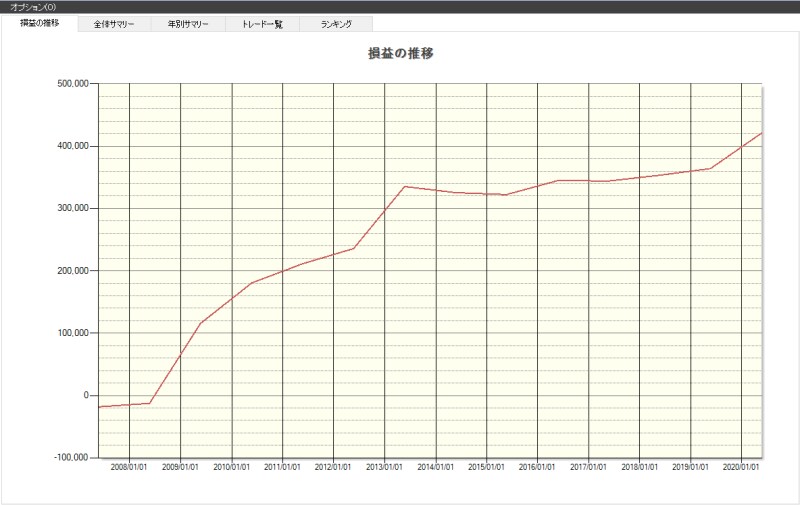Click the 2012/01/01 date label
The image size is (800, 505).
pyautogui.click(x=333, y=467)
